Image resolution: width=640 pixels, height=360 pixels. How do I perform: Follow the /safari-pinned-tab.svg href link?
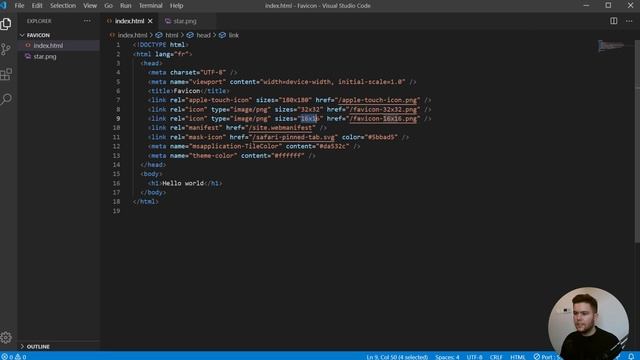tap(293, 137)
